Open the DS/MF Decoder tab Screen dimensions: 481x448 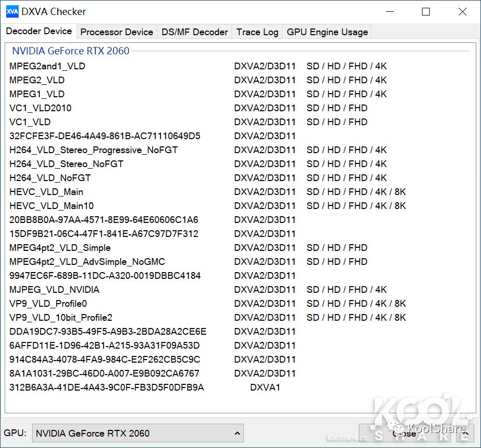coord(195,32)
